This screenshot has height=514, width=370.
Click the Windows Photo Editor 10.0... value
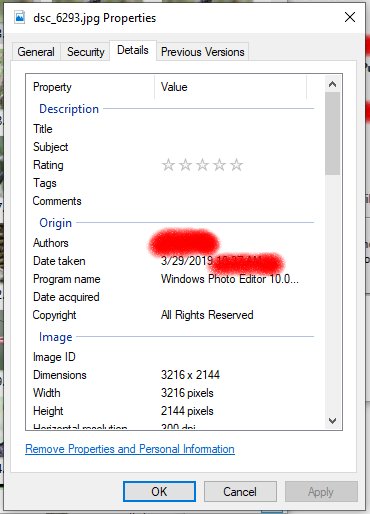point(230,279)
